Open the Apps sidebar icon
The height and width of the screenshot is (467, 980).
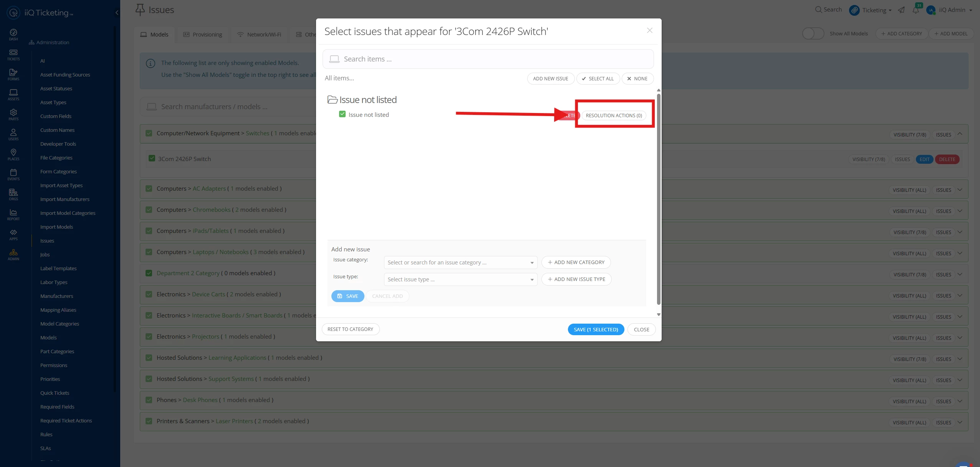(x=13, y=234)
